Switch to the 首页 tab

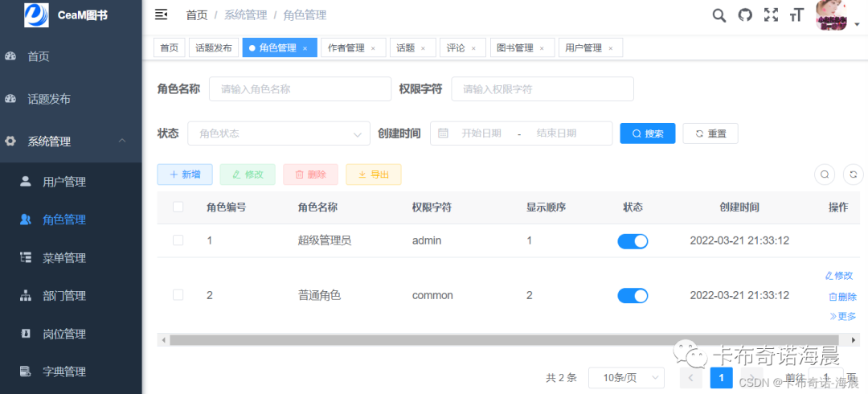tap(170, 48)
